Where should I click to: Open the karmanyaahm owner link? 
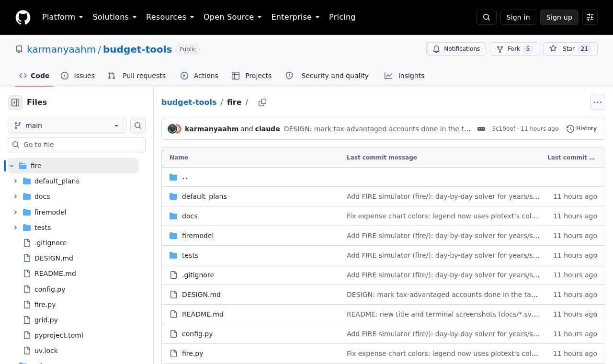(x=61, y=49)
